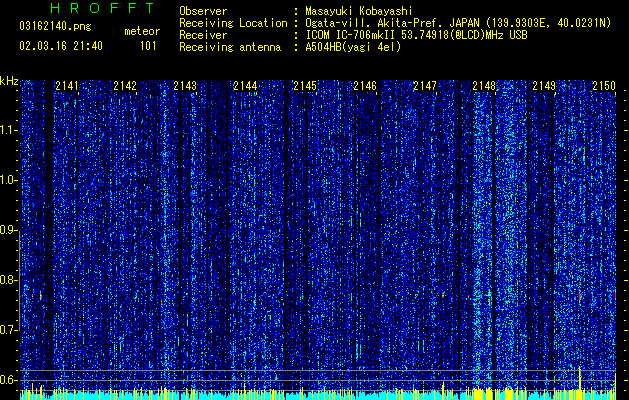This screenshot has height=400, width=629.
Task: Click the 2142 time marker
Action: (x=125, y=86)
